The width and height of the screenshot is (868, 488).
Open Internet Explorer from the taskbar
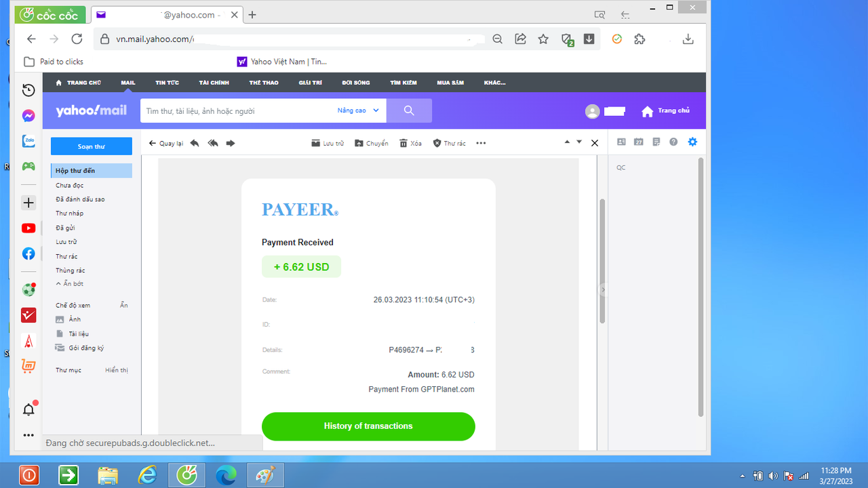click(x=147, y=475)
